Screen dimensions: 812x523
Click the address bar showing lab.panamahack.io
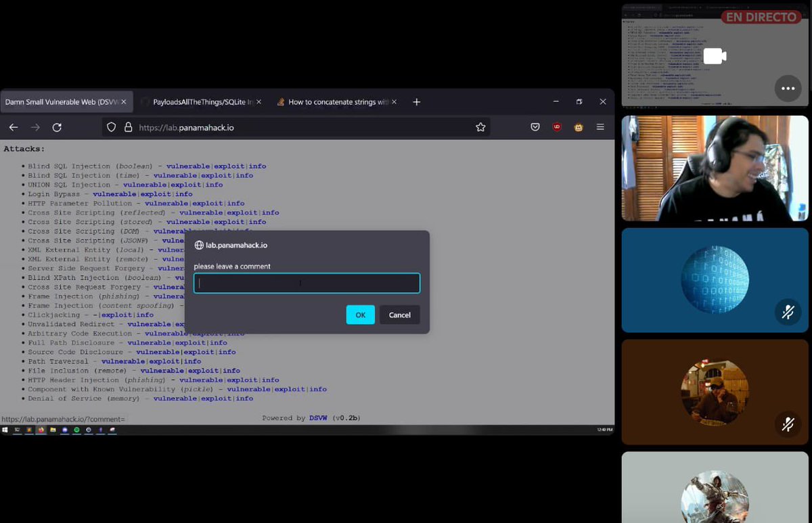point(296,127)
